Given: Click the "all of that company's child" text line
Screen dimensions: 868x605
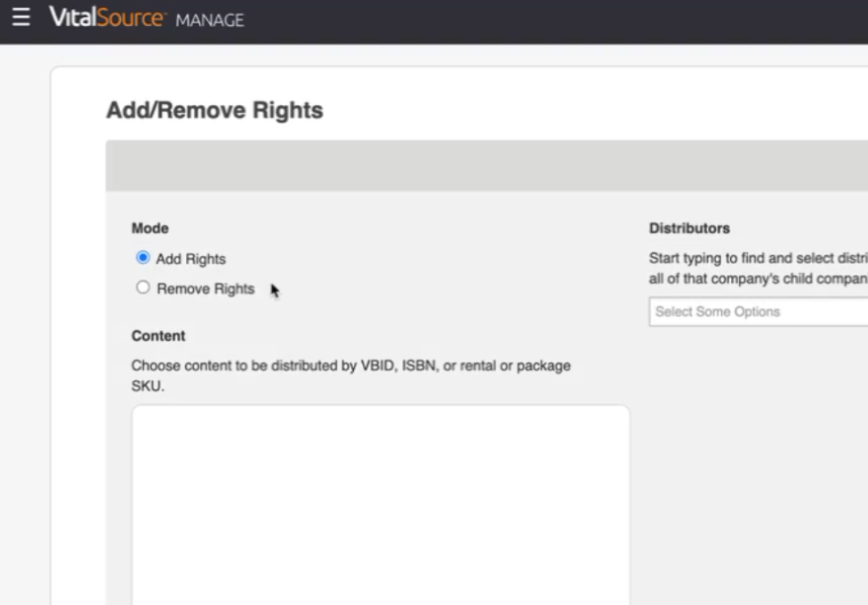Looking at the screenshot, I should tap(759, 278).
